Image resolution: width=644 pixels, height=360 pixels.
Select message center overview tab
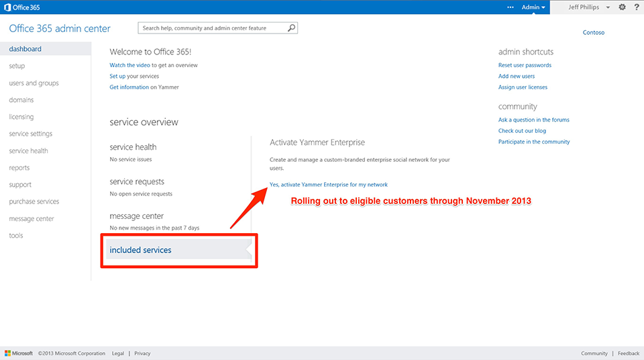136,216
